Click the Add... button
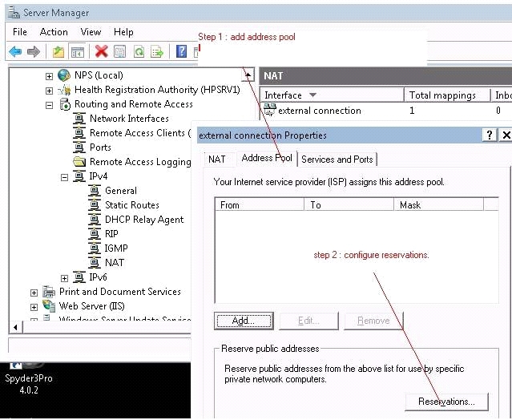 pos(243,321)
